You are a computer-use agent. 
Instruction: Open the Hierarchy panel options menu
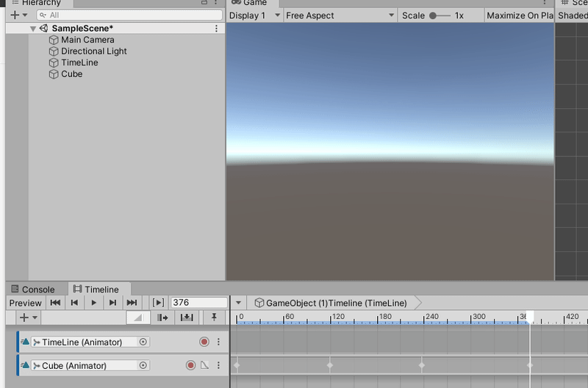pos(216,3)
